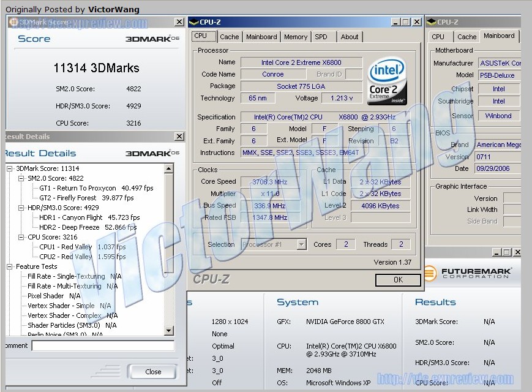Click the 3DMark Score title bar icon

coord(14,22)
